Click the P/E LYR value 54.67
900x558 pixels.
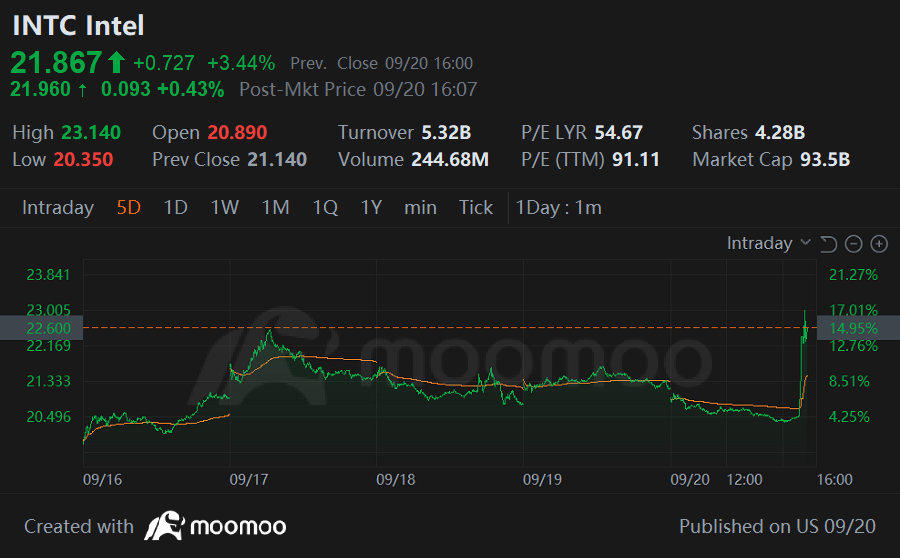618,133
